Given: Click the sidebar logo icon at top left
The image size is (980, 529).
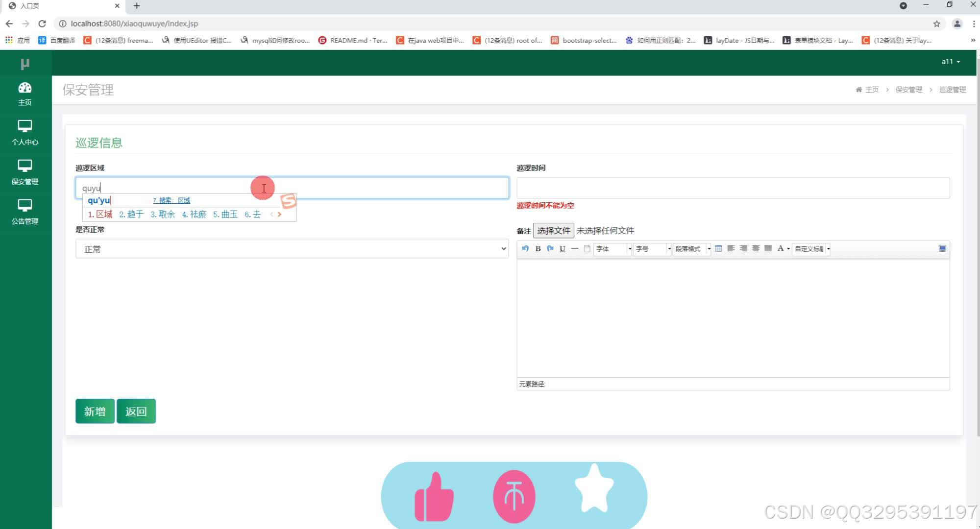Looking at the screenshot, I should [25, 64].
